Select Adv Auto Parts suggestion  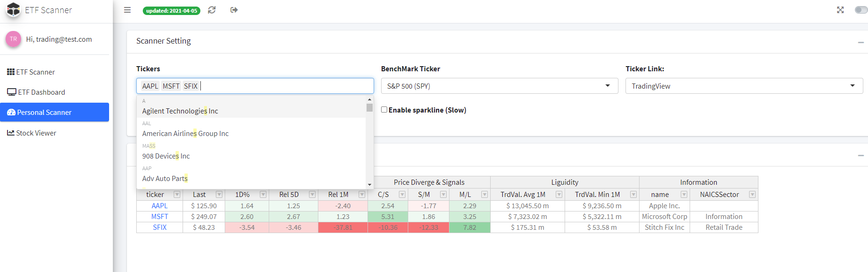point(251,174)
